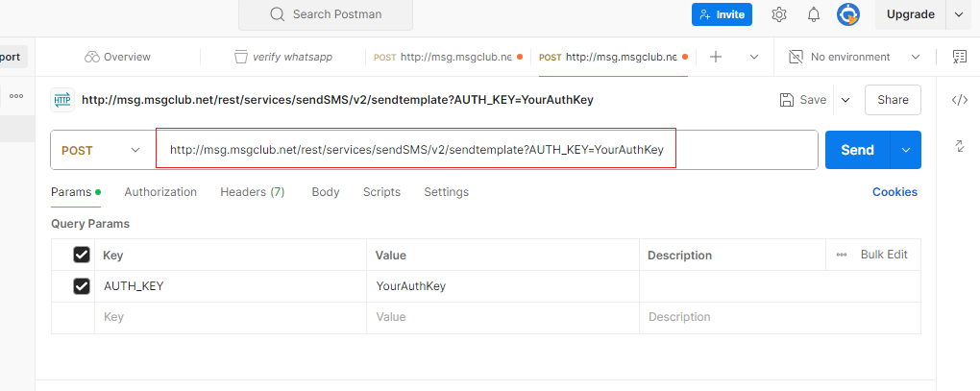Expand the Send options arrow
The width and height of the screenshot is (980, 391).
[906, 150]
